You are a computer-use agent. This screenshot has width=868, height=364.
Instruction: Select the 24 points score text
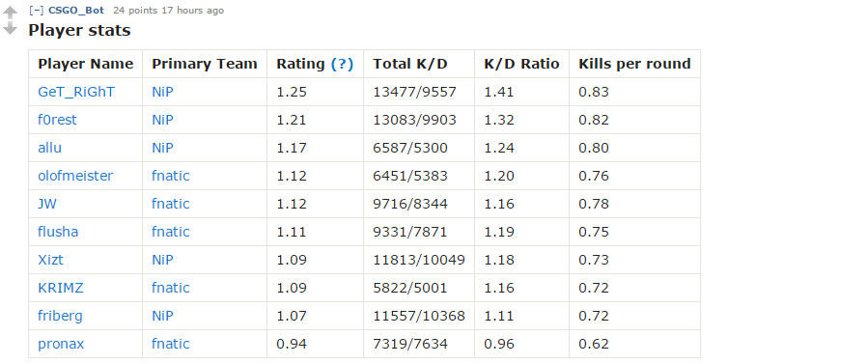(135, 11)
